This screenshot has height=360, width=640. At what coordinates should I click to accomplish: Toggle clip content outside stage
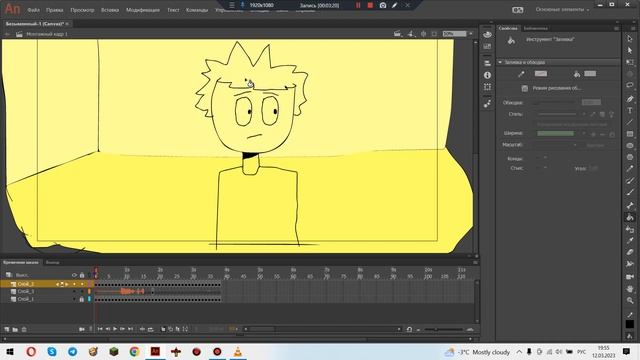click(434, 34)
